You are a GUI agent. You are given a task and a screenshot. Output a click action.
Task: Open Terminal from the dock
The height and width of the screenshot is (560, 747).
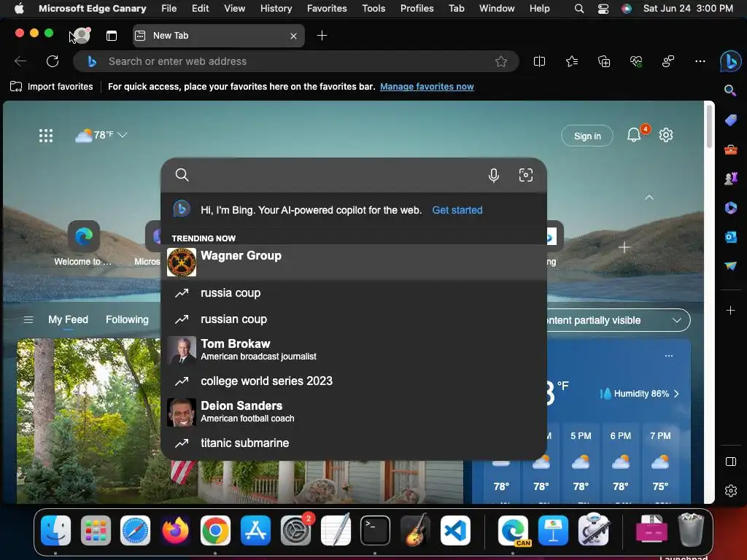(x=375, y=530)
